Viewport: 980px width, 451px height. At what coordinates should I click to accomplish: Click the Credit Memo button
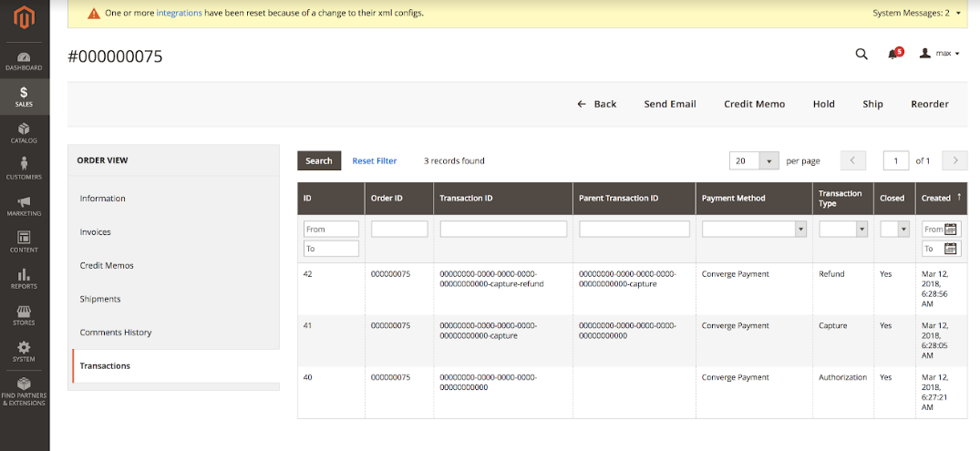[x=755, y=104]
